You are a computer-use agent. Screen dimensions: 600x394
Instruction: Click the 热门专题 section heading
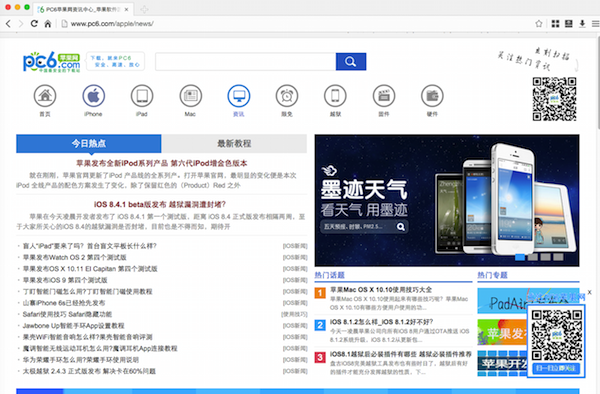click(x=492, y=275)
